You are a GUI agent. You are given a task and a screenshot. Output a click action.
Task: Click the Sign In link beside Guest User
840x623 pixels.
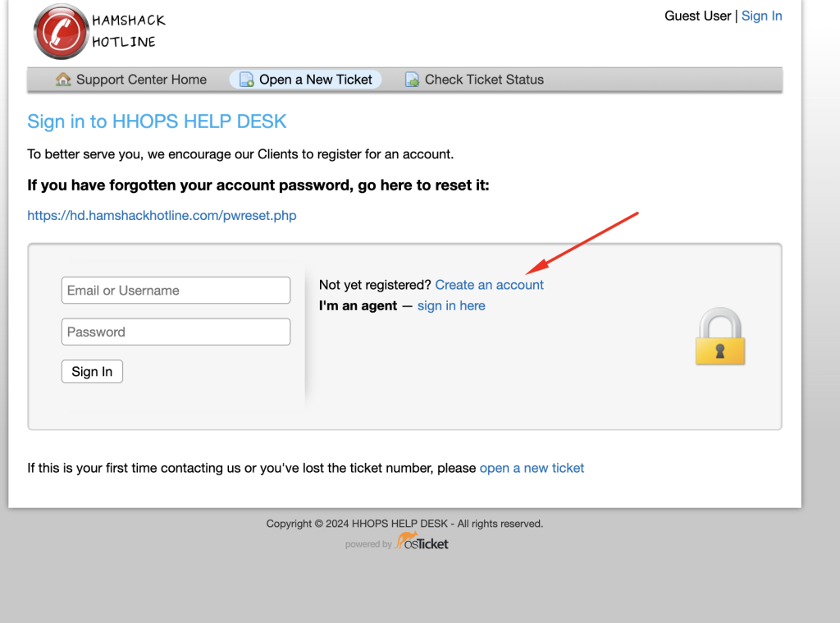(x=761, y=16)
